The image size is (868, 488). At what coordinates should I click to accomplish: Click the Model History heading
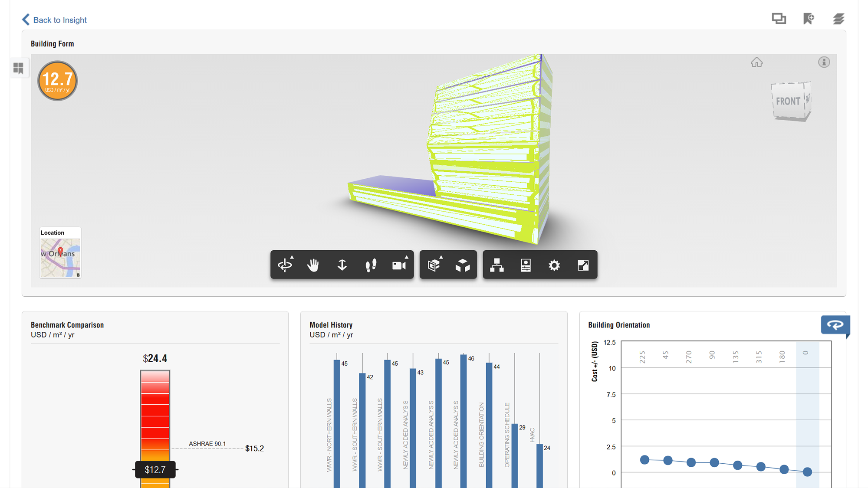(x=331, y=325)
